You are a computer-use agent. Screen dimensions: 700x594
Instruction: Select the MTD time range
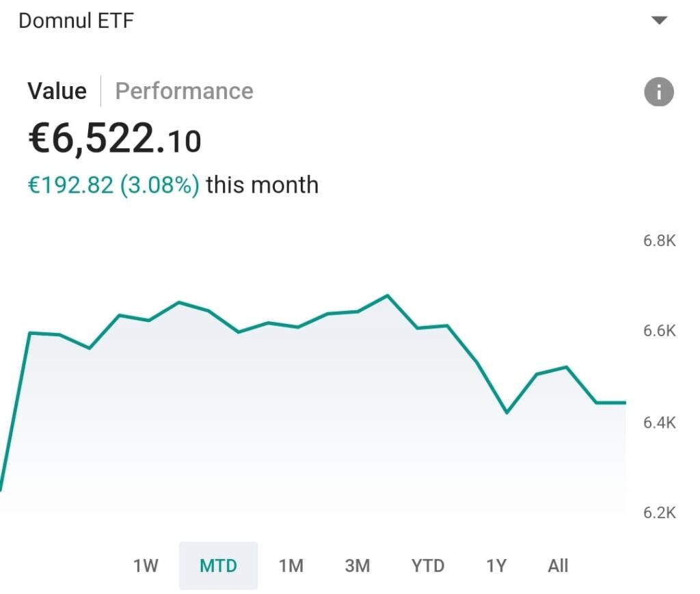(x=218, y=566)
